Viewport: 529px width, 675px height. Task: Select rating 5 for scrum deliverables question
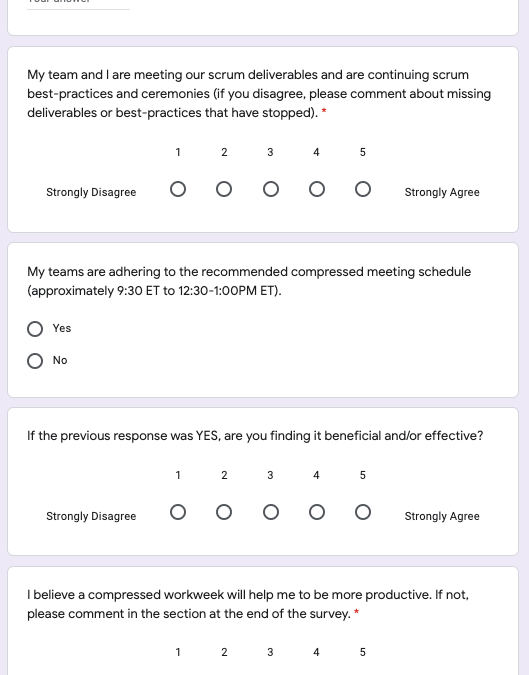363,189
